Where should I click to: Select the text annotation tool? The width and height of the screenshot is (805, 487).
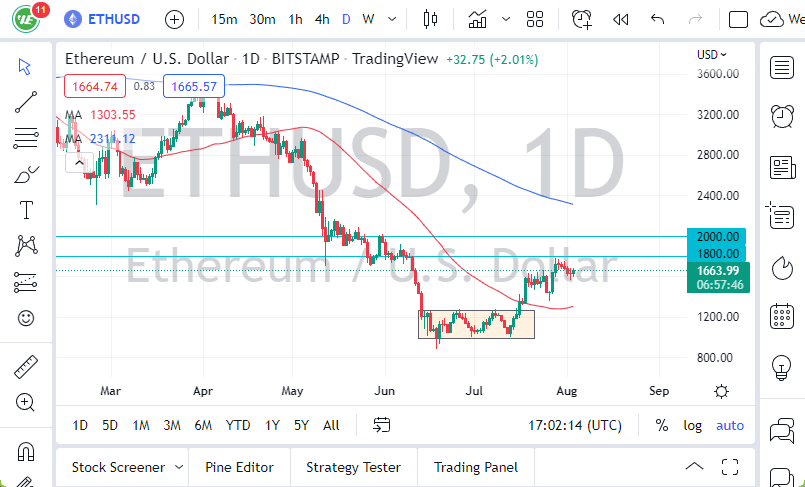point(26,210)
